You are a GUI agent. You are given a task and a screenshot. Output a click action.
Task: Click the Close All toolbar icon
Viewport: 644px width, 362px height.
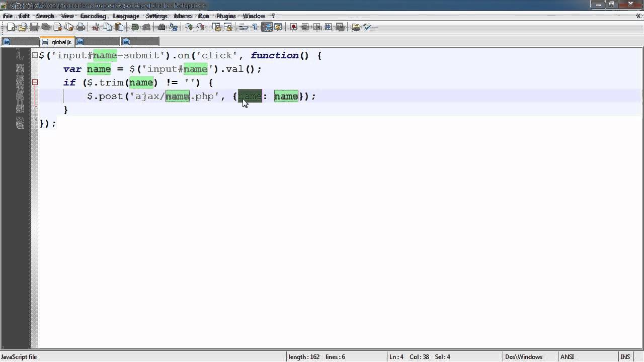pos(69,27)
